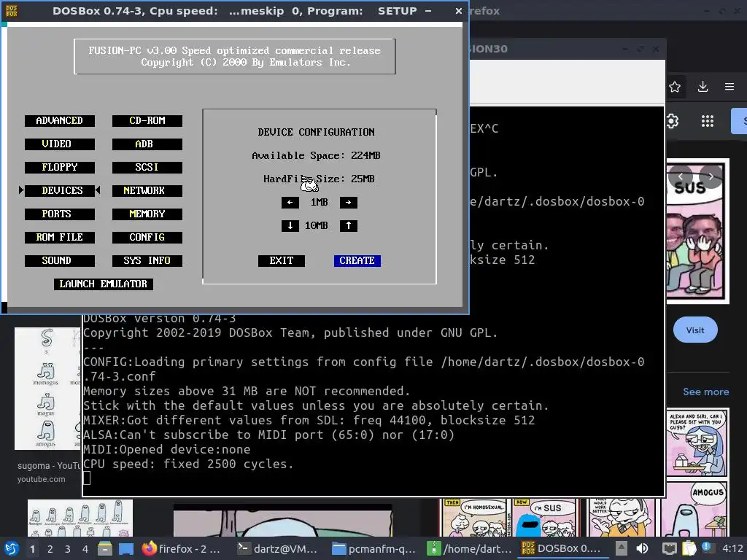
Task: Select the FLOPPY configuration button
Action: coord(60,167)
